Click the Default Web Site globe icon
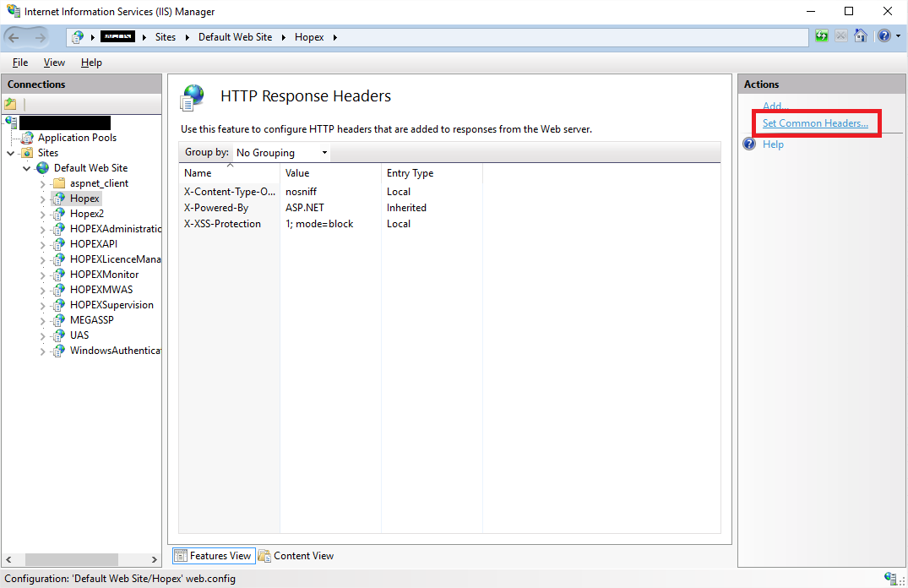The height and width of the screenshot is (588, 908). (42, 168)
